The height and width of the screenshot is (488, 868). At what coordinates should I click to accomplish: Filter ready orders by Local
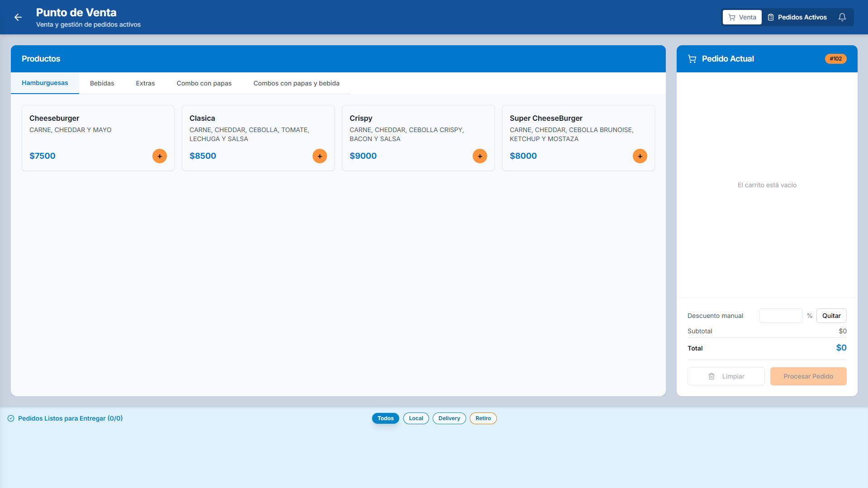[416, 418]
